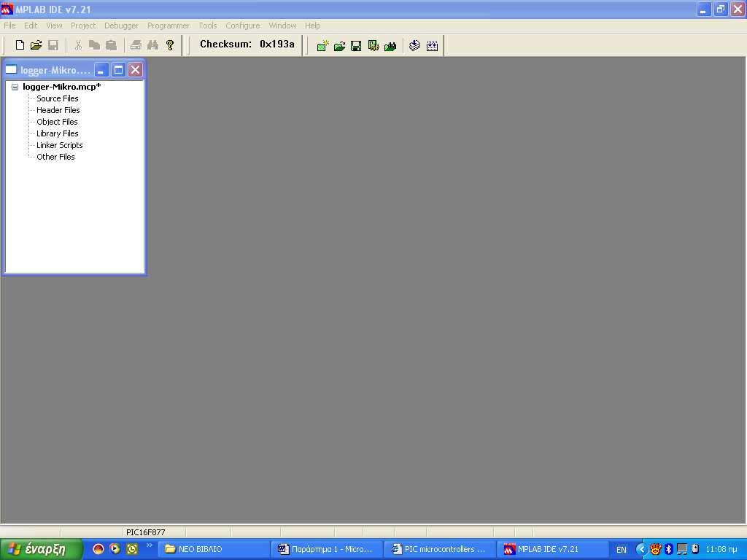
Task: Restore down the MPLAB IDE window
Action: 720,9
